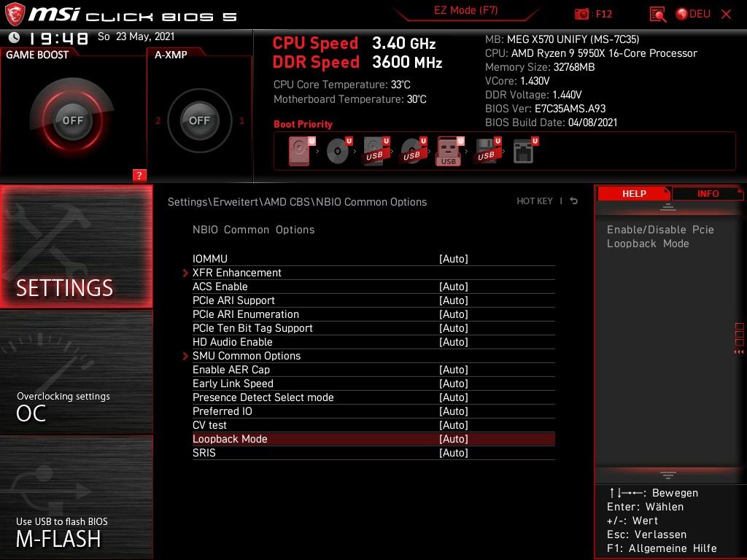Select the USB key boot device icon
Image resolution: width=747 pixels, height=560 pixels.
pos(449,151)
